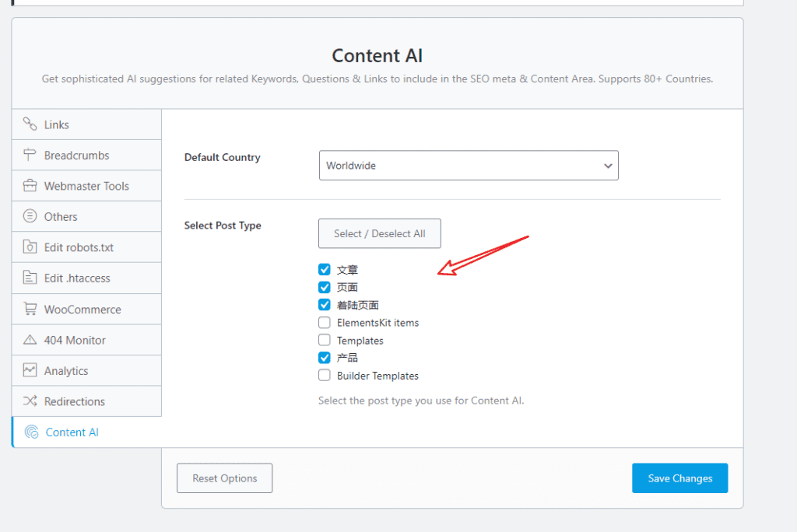Click the Webmaster Tools toolbox icon
Screen dimensions: 797x532
click(30, 185)
